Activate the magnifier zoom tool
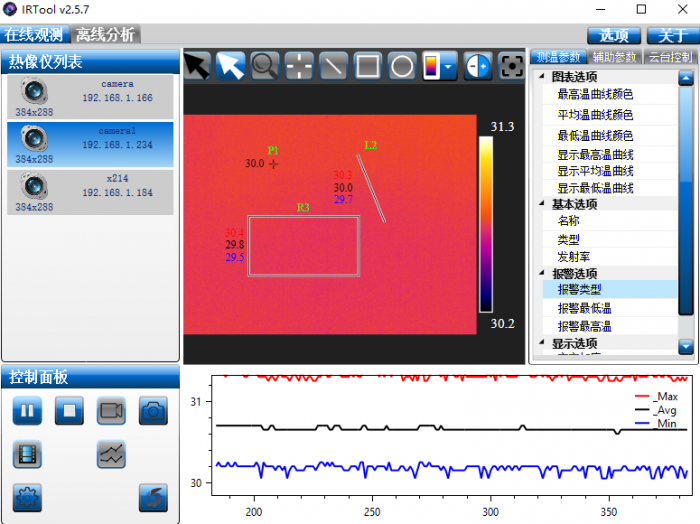The image size is (700, 524). (x=265, y=67)
